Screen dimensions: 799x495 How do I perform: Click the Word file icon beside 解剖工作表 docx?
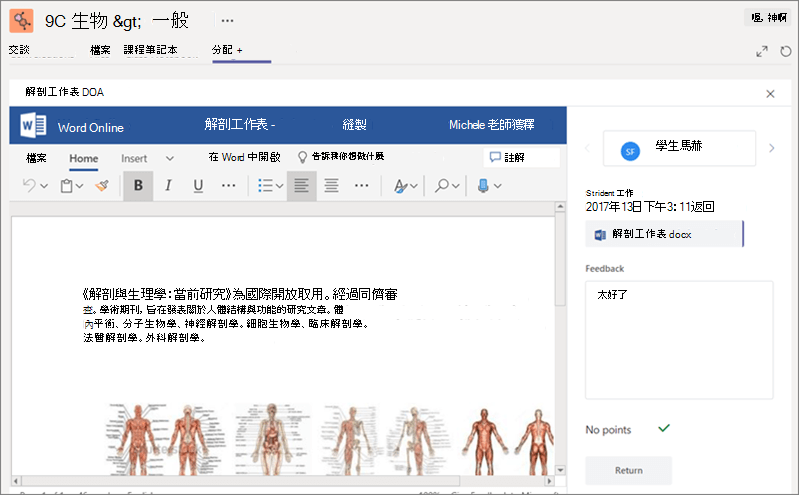tap(600, 235)
